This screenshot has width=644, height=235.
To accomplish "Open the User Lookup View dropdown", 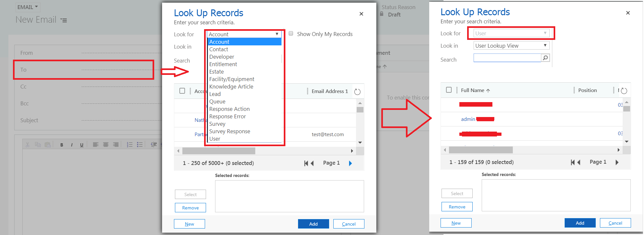I will click(x=511, y=46).
